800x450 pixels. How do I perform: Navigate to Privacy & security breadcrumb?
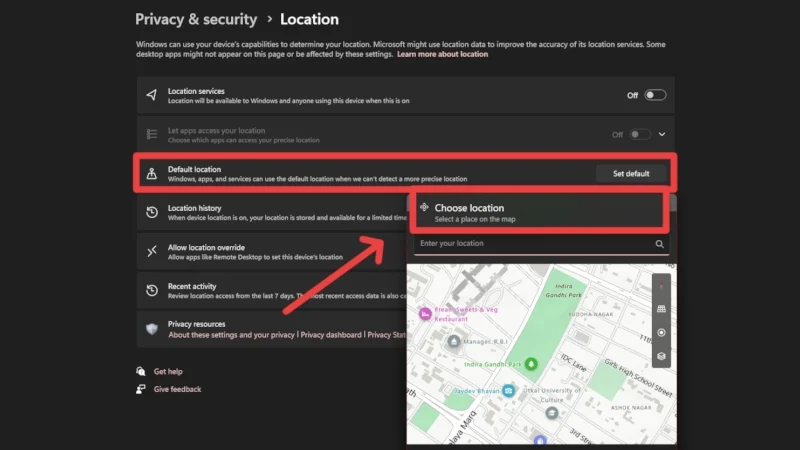[x=196, y=19]
